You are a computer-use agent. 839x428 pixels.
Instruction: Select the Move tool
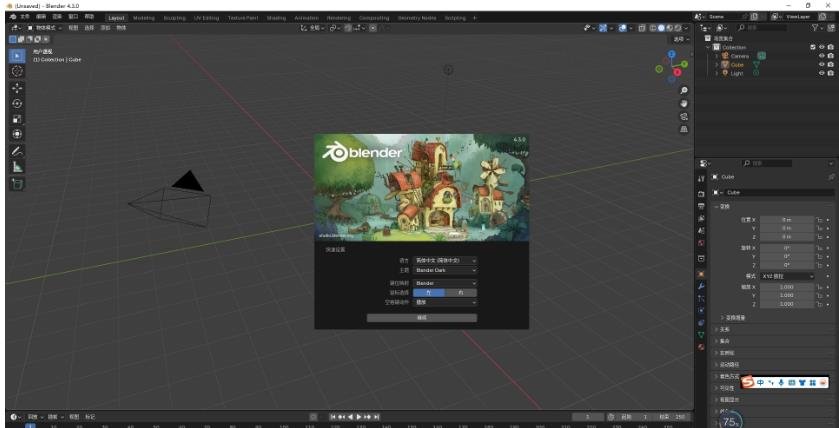17,88
